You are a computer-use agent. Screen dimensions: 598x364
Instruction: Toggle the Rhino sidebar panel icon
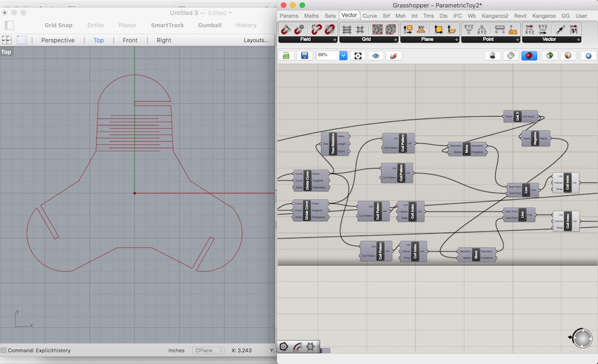pyautogui.click(x=9, y=25)
